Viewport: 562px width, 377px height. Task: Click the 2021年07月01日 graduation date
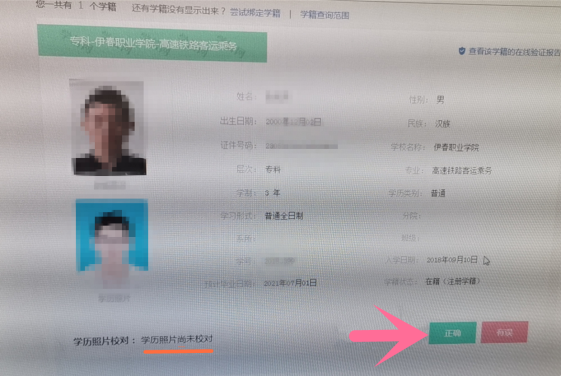click(290, 283)
